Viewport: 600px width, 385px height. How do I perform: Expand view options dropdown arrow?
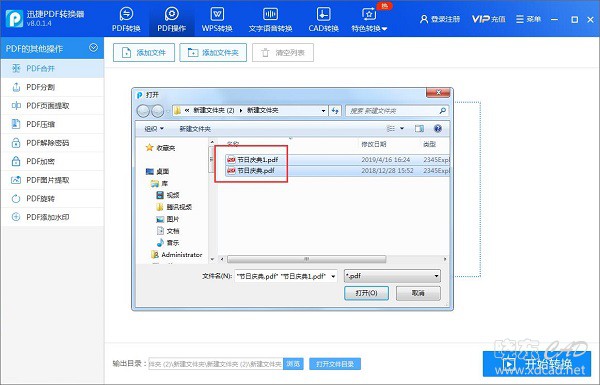pyautogui.click(x=402, y=129)
